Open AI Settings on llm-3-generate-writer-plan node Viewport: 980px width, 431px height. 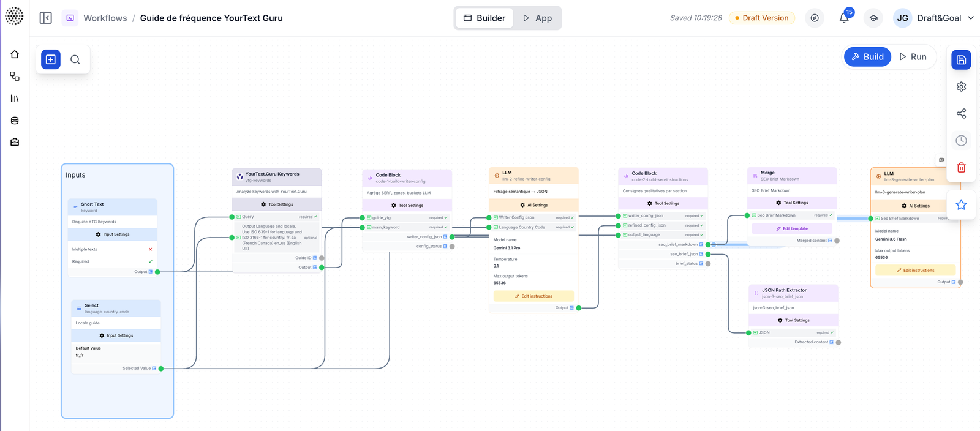[916, 206]
